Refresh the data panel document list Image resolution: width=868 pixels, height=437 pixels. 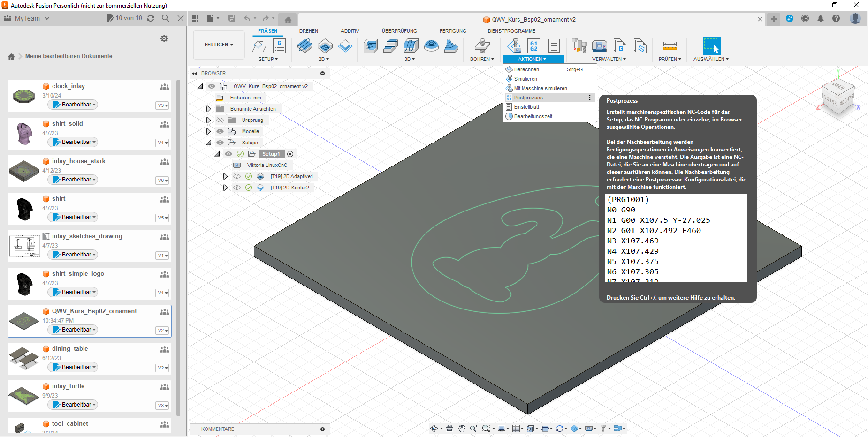151,18
